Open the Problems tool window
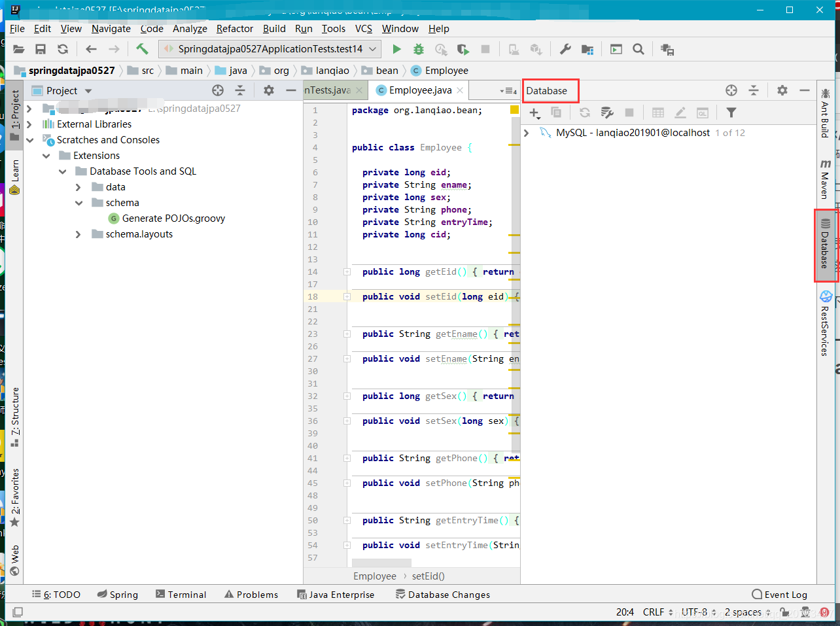Viewport: 840px width, 626px height. click(251, 595)
